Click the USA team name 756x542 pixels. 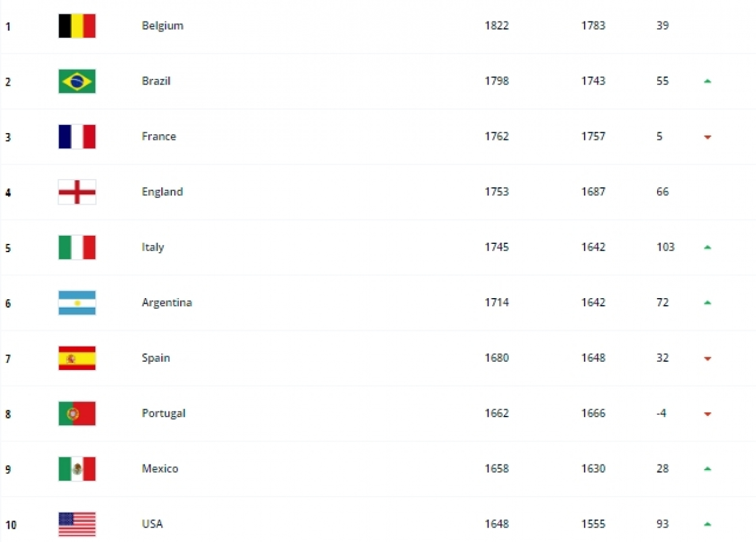152,524
